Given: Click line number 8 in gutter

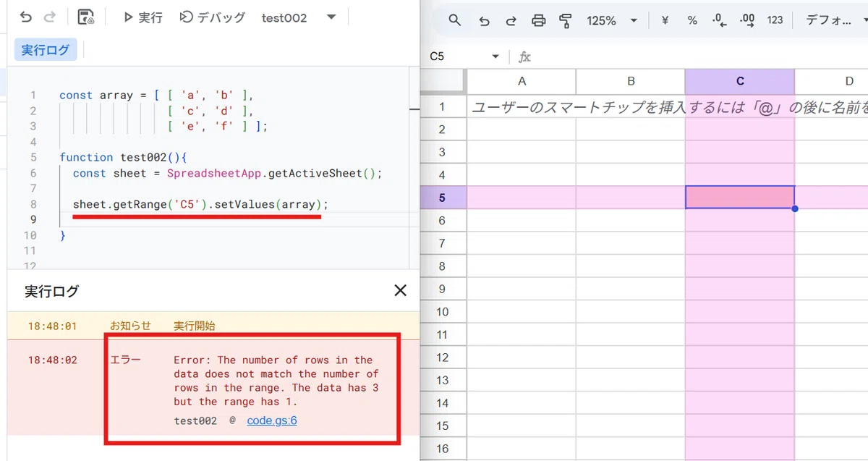Looking at the screenshot, I should coord(33,204).
